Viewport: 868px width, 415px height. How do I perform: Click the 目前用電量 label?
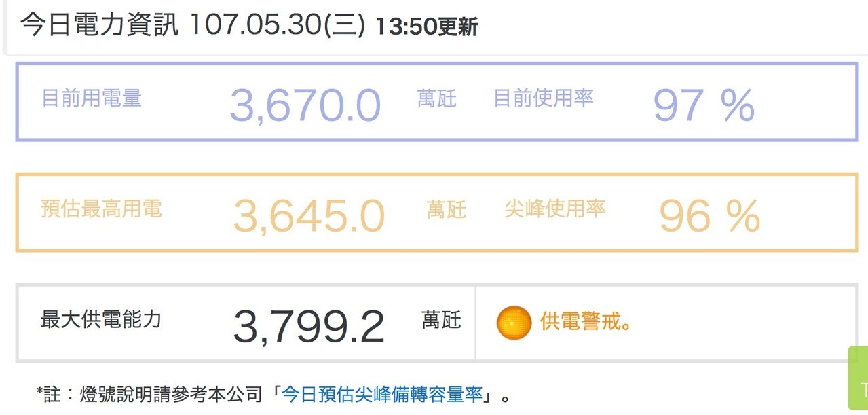tap(92, 98)
